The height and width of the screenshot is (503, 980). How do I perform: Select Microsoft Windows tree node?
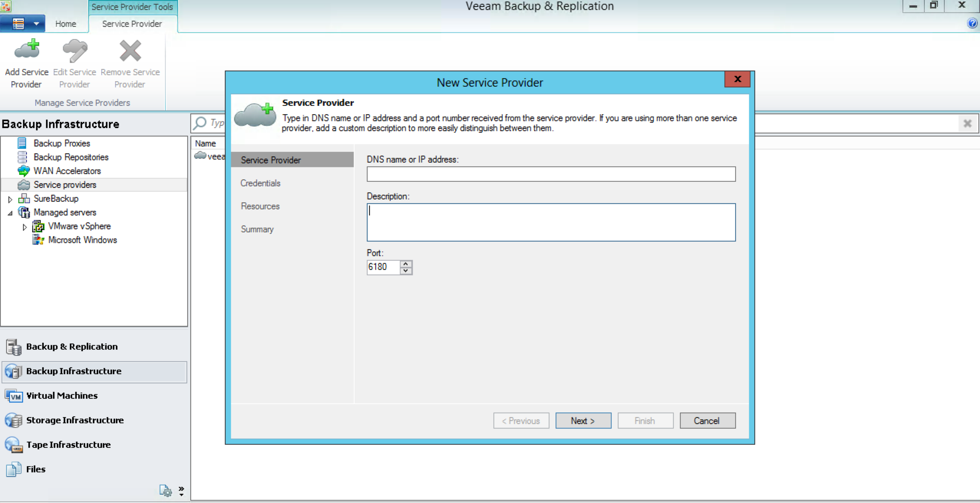coord(82,240)
